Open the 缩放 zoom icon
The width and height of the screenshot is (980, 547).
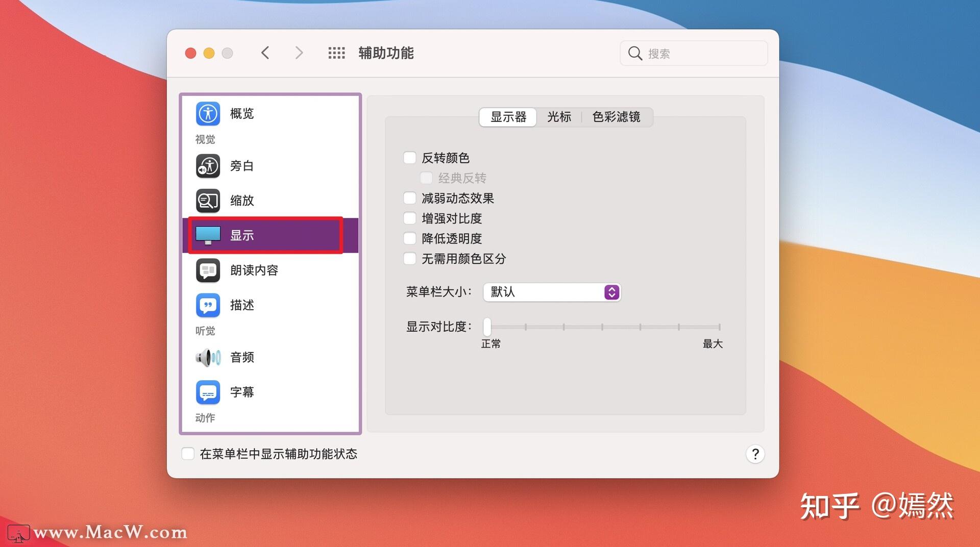(208, 201)
